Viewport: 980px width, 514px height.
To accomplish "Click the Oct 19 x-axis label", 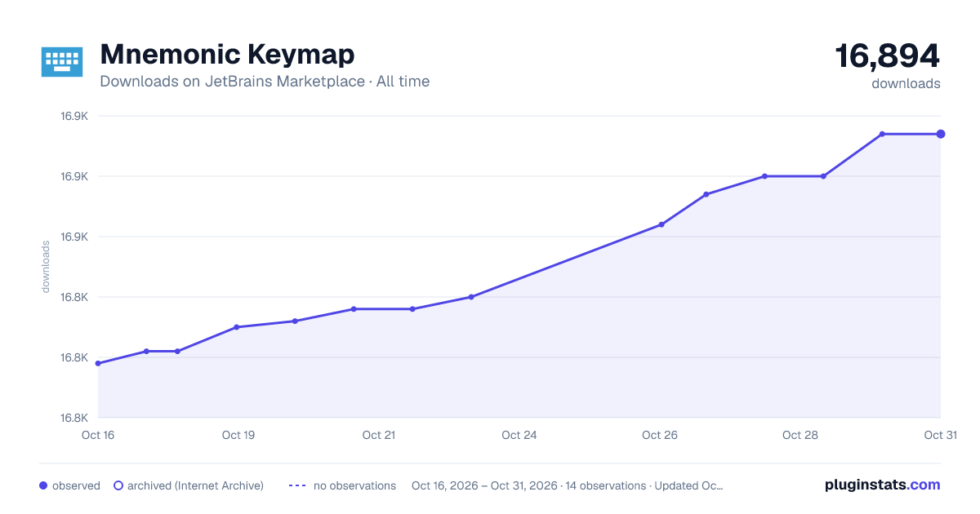I will pyautogui.click(x=238, y=435).
